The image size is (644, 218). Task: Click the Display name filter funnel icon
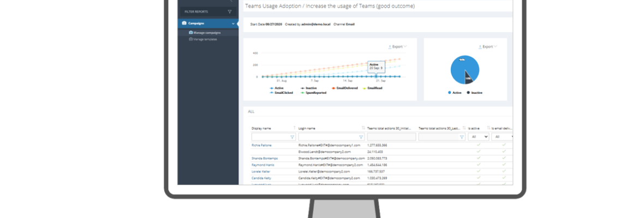[x=292, y=137]
